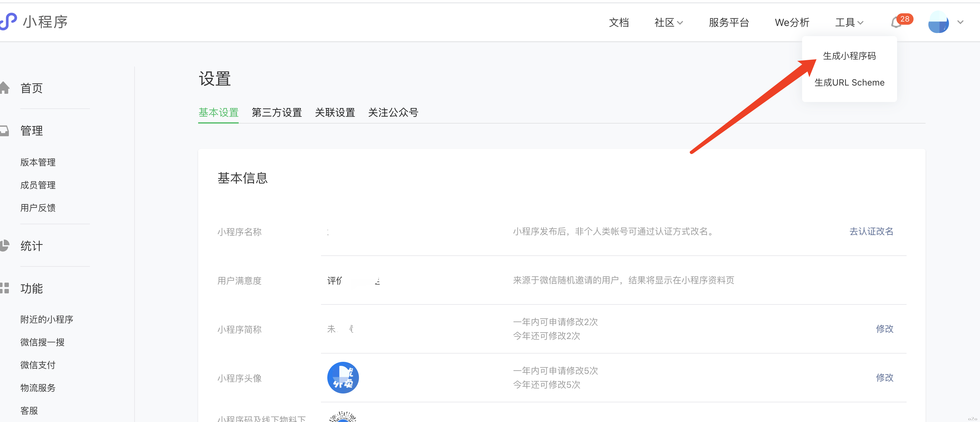
Task: Click the pie chart icon beside 统计
Action: coord(4,246)
